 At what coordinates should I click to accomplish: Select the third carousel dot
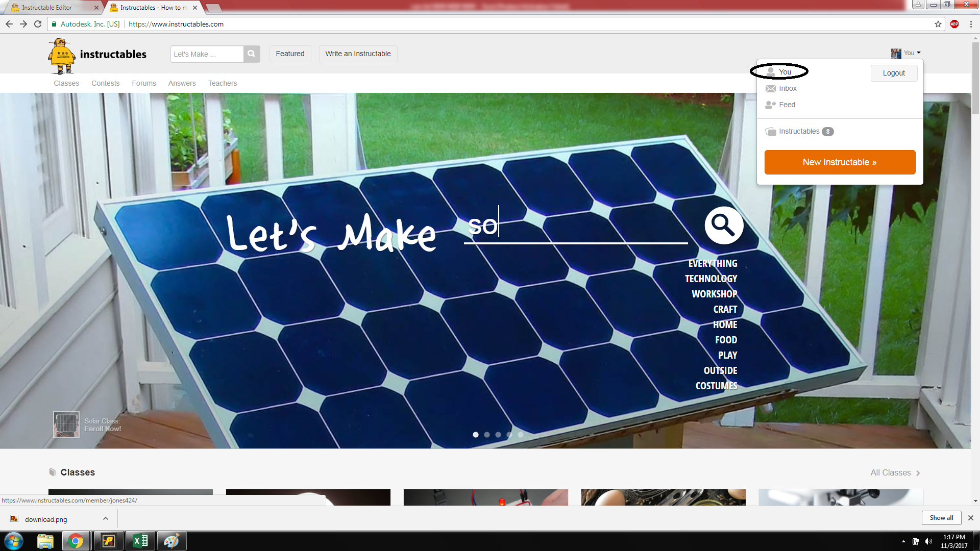coord(498,435)
